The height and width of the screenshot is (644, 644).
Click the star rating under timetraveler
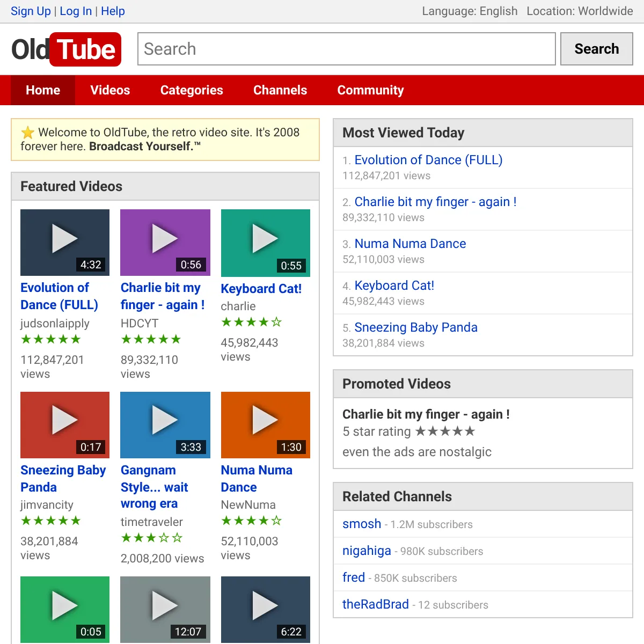pos(151,538)
